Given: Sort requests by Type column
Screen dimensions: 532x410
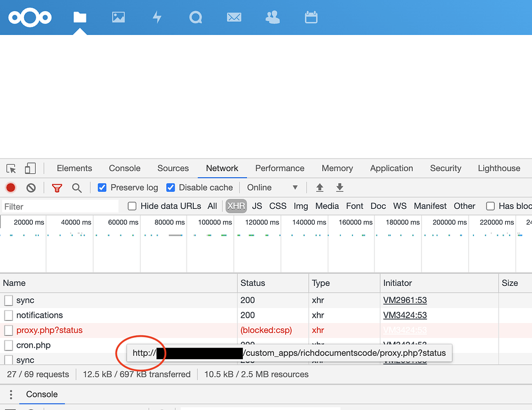Looking at the screenshot, I should click(x=344, y=283).
